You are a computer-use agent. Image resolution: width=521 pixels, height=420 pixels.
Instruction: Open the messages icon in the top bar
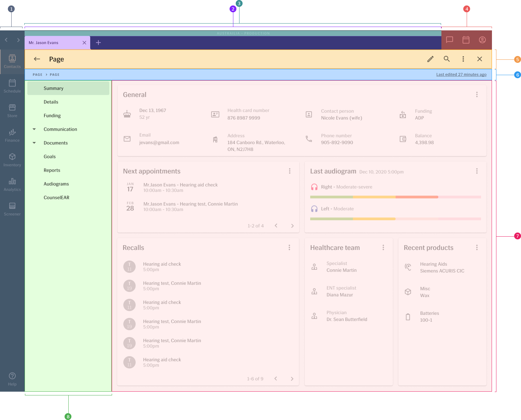point(449,40)
